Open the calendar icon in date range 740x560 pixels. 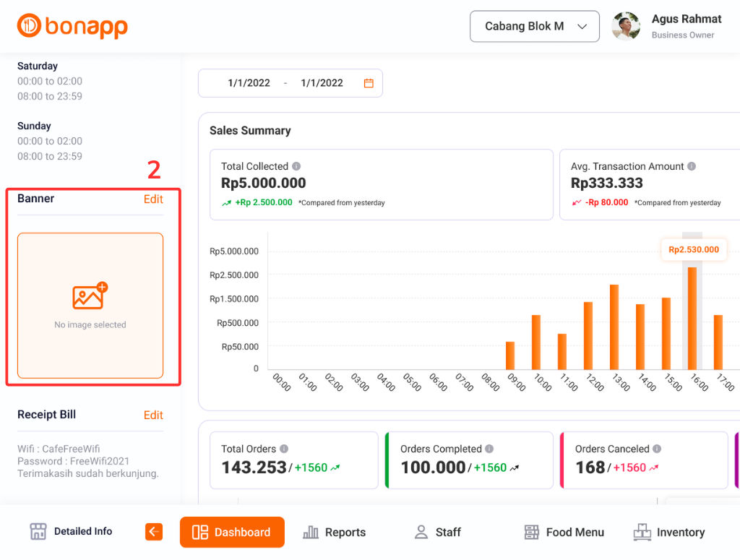(369, 83)
